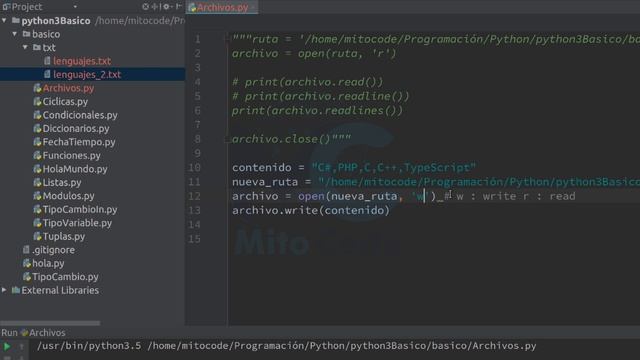The image size is (640, 360).
Task: Click the External Libraries icon
Action: [16, 290]
